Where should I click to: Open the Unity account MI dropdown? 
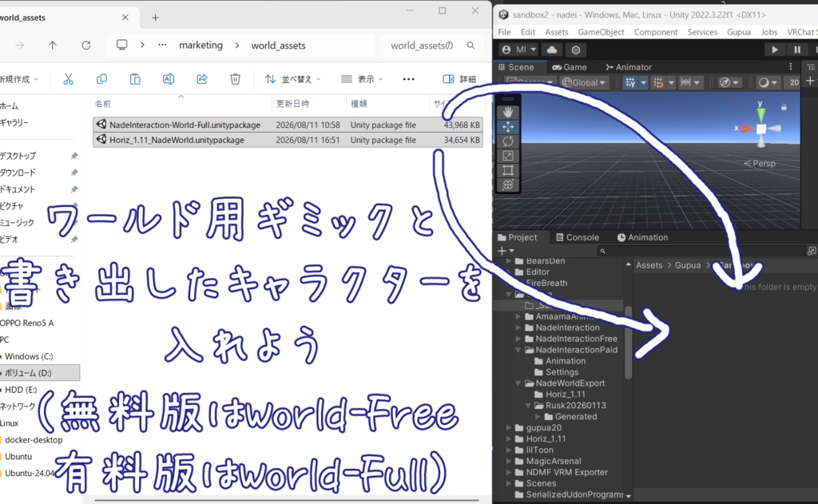tap(518, 50)
